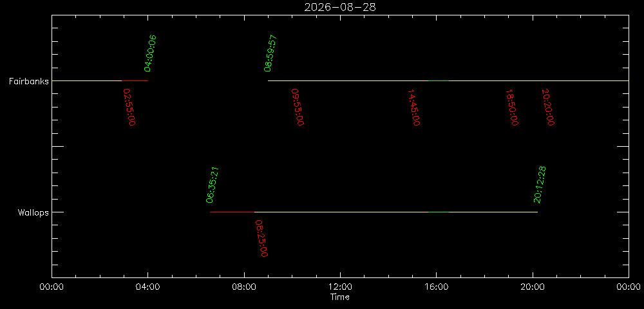
Task: Click the 08:00 tick label on time axis
Action: [x=244, y=286]
